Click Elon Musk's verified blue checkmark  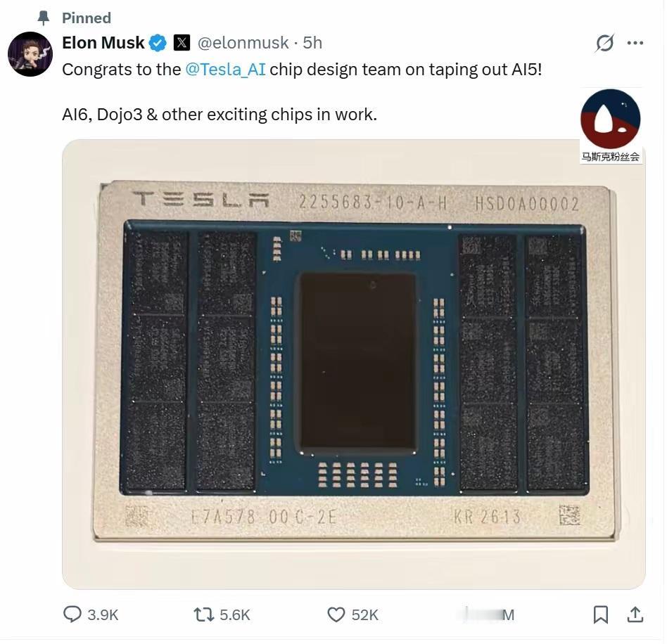coord(158,42)
